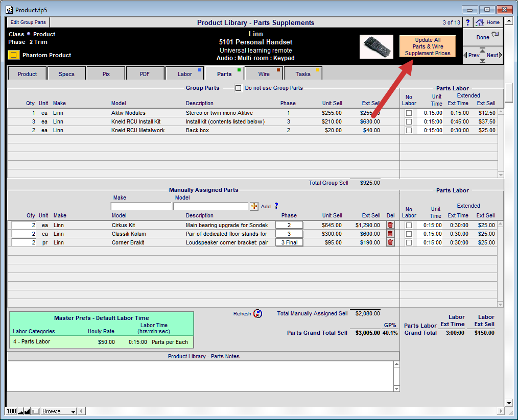
Task: Delete the Corner Brakit part row
Action: [390, 242]
